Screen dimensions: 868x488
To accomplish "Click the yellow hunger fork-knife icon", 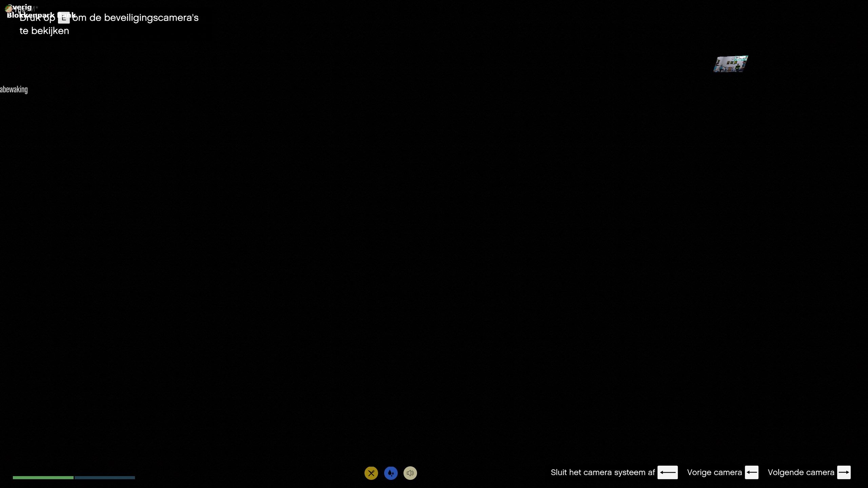I will tap(371, 473).
